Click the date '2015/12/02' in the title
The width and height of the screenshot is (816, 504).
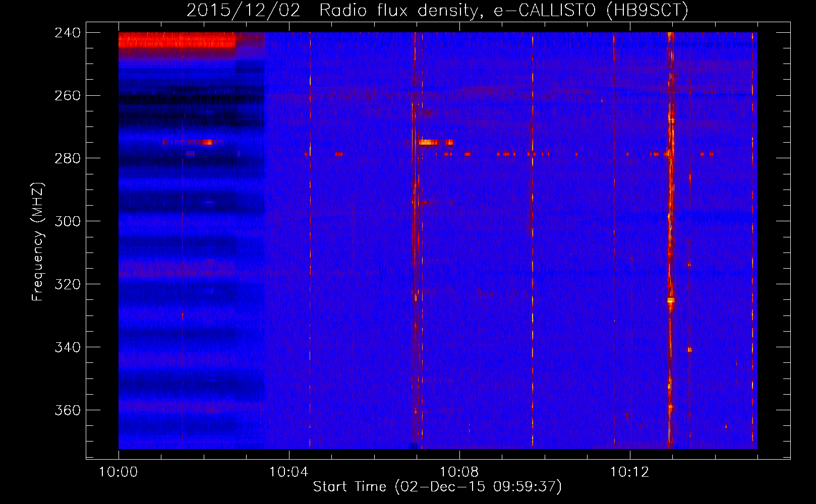pyautogui.click(x=244, y=11)
